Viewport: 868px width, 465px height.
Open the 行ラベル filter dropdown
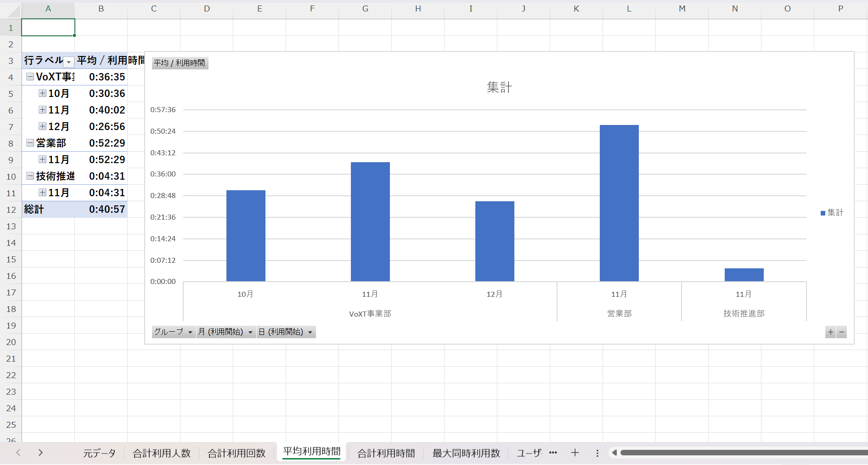(x=68, y=62)
